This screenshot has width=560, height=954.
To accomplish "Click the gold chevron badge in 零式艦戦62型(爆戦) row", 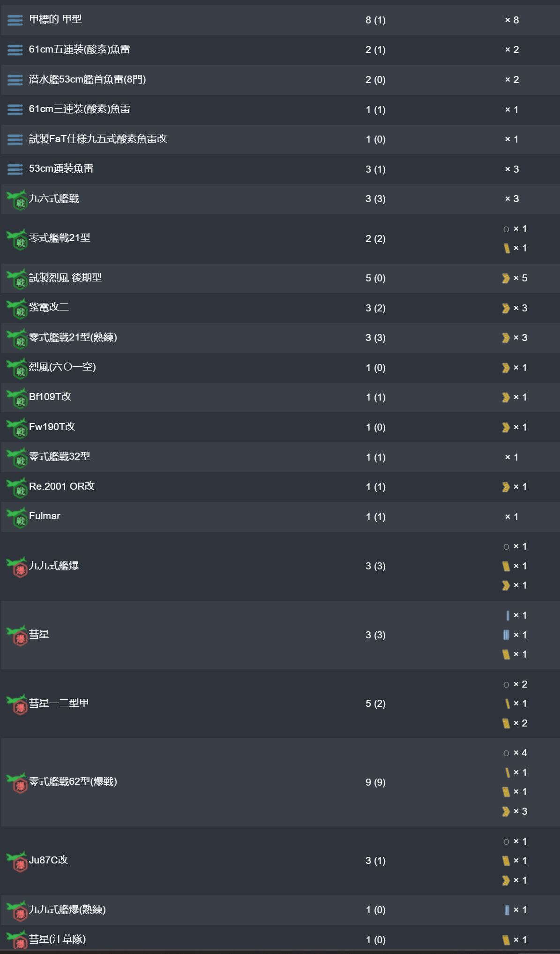I will pyautogui.click(x=506, y=811).
